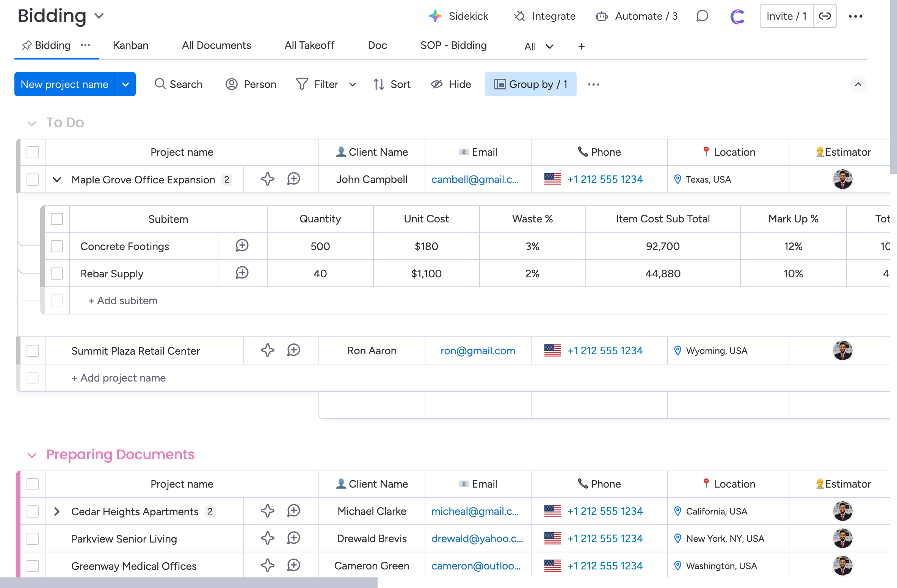Collapse the Preparing Documents group
The image size is (897, 588).
tap(32, 455)
